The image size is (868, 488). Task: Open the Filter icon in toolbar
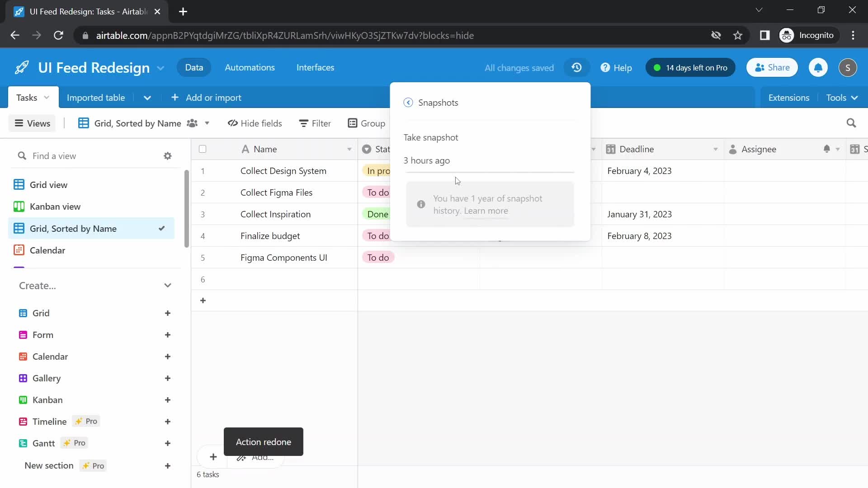tap(315, 123)
